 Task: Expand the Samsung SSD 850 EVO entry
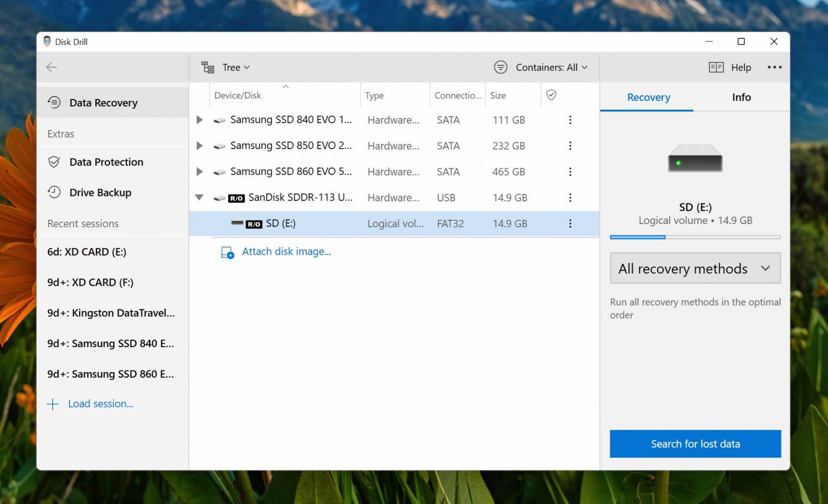[x=199, y=145]
